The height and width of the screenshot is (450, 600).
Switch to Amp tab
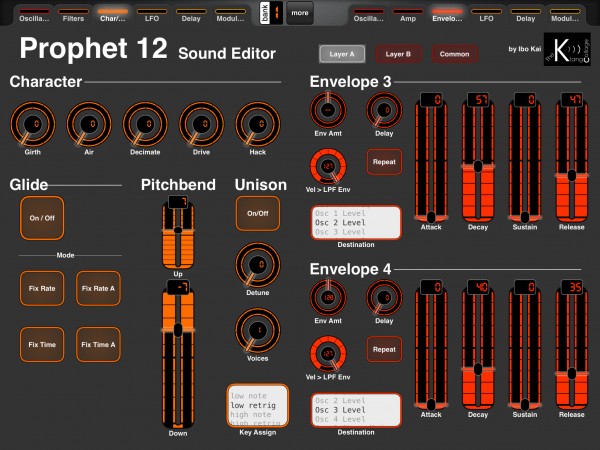click(x=408, y=15)
